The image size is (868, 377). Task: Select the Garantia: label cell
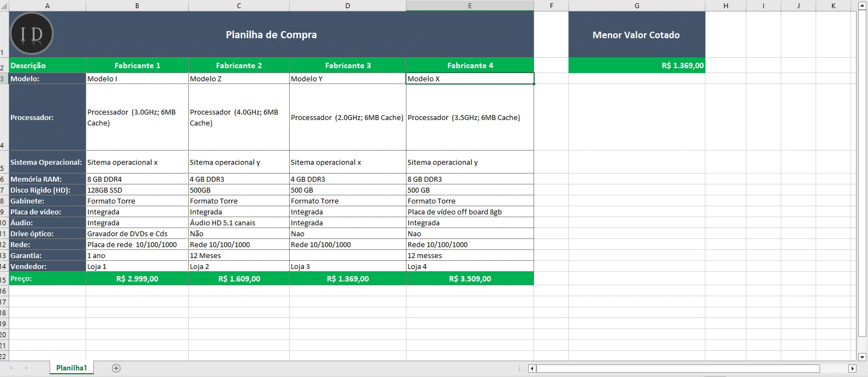click(47, 255)
